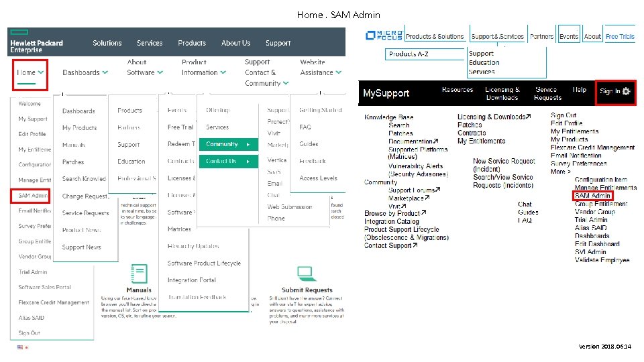Open Solutions in HPE top bar

(x=107, y=43)
